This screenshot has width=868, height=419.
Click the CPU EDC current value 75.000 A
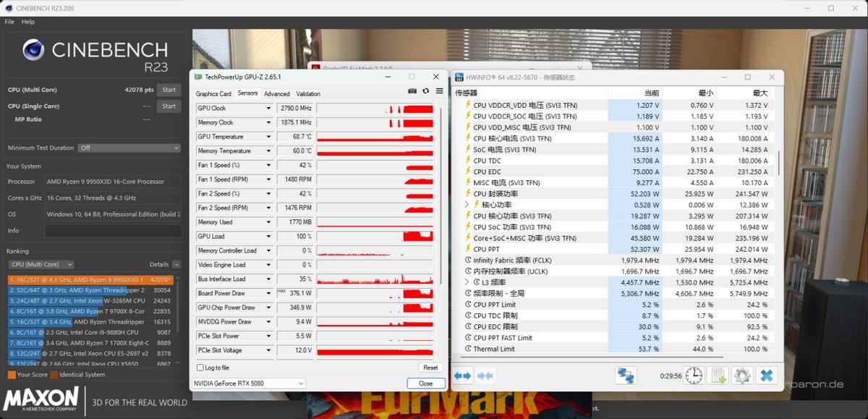645,172
